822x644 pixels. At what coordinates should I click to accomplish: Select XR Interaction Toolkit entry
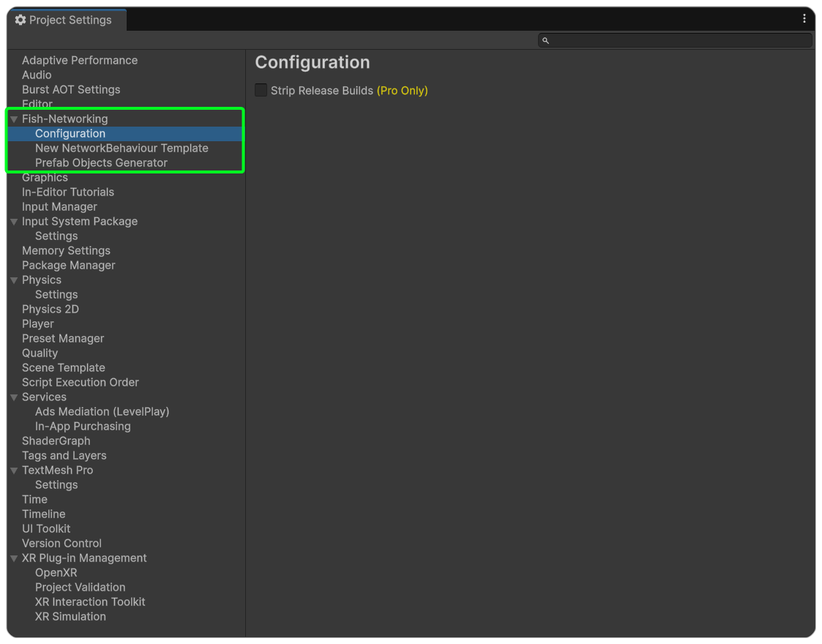pos(90,602)
